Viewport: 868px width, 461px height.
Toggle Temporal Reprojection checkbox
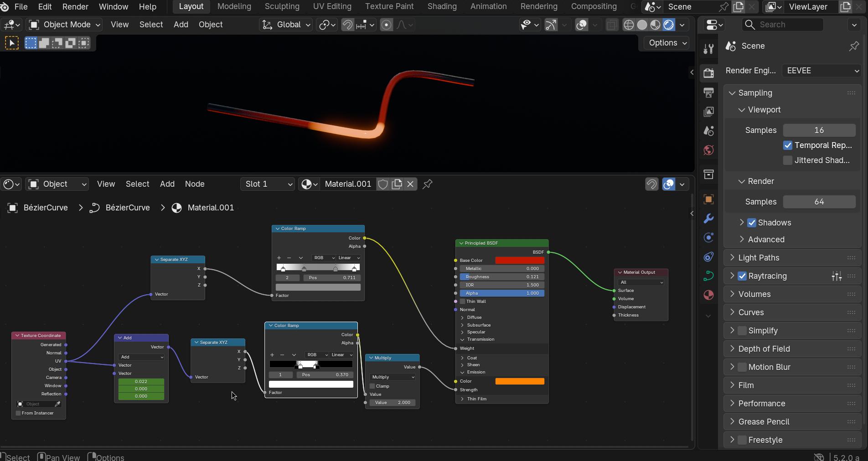(x=788, y=145)
